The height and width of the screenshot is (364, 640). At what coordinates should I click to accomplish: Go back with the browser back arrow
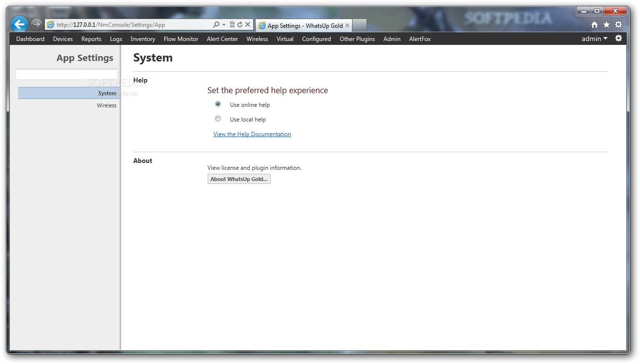[20, 24]
